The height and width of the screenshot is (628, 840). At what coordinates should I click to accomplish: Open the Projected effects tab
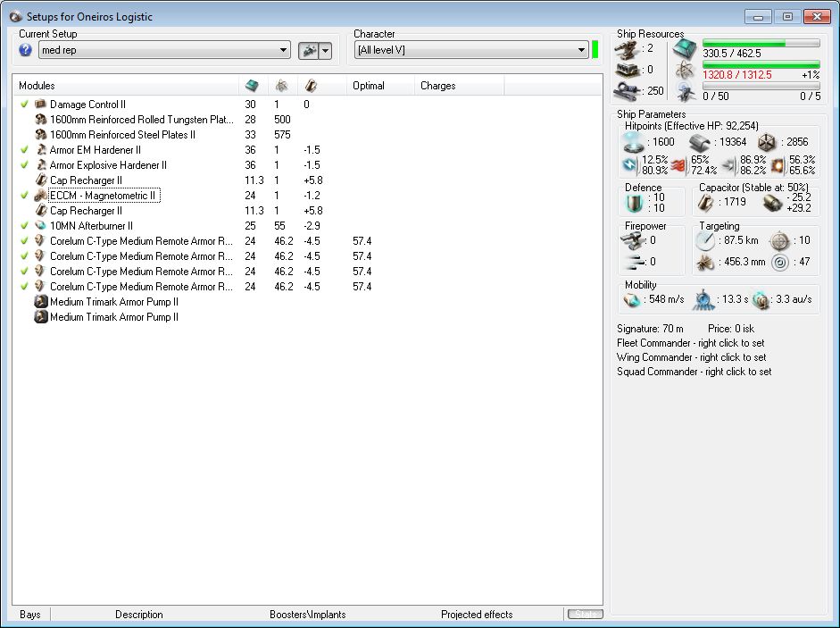[477, 615]
